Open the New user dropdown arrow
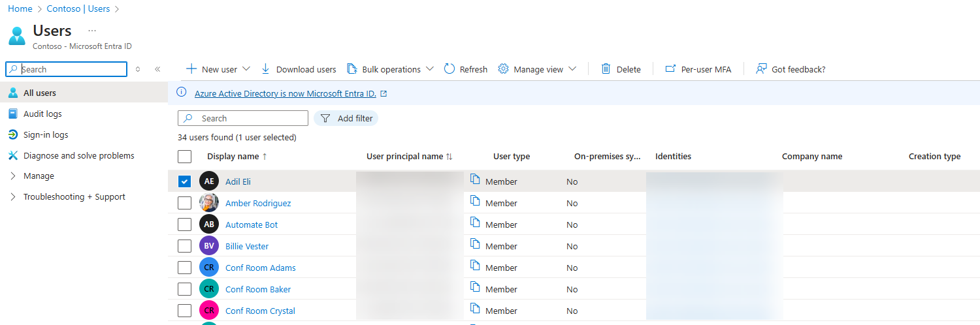Screen dimensions: 980x325 246,69
